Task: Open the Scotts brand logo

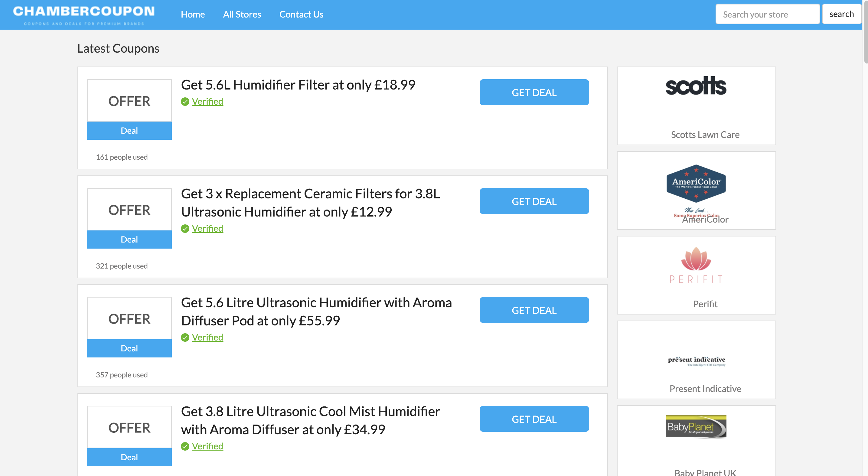Action: (x=696, y=87)
